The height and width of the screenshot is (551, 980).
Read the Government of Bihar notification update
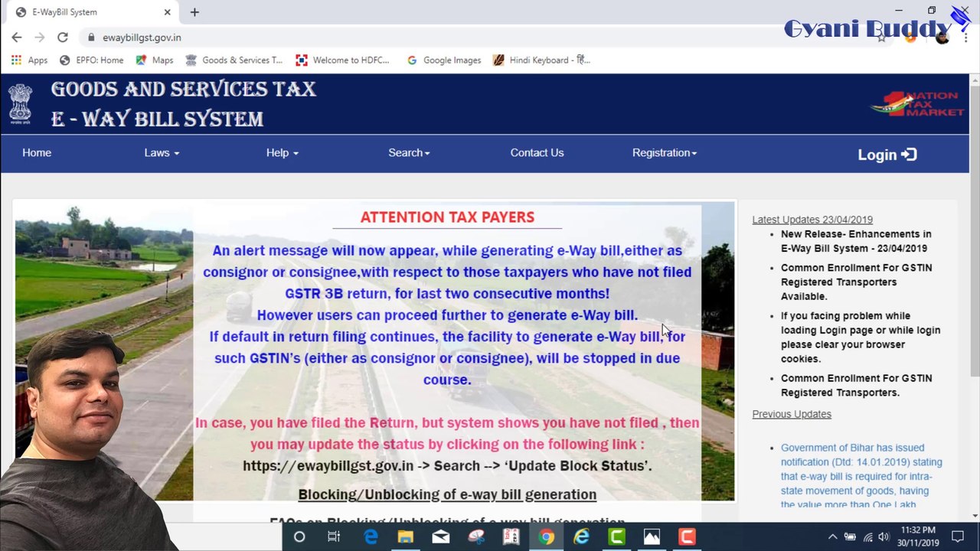point(861,476)
